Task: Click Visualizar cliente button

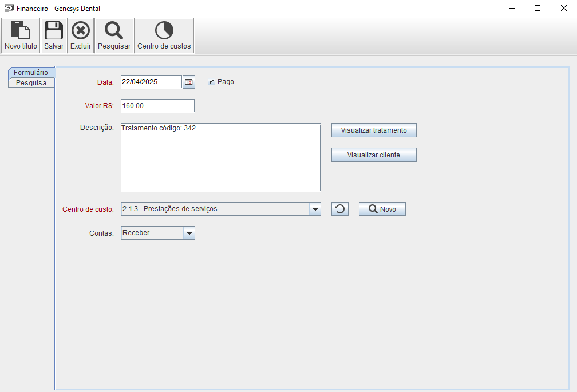Action: (x=374, y=155)
